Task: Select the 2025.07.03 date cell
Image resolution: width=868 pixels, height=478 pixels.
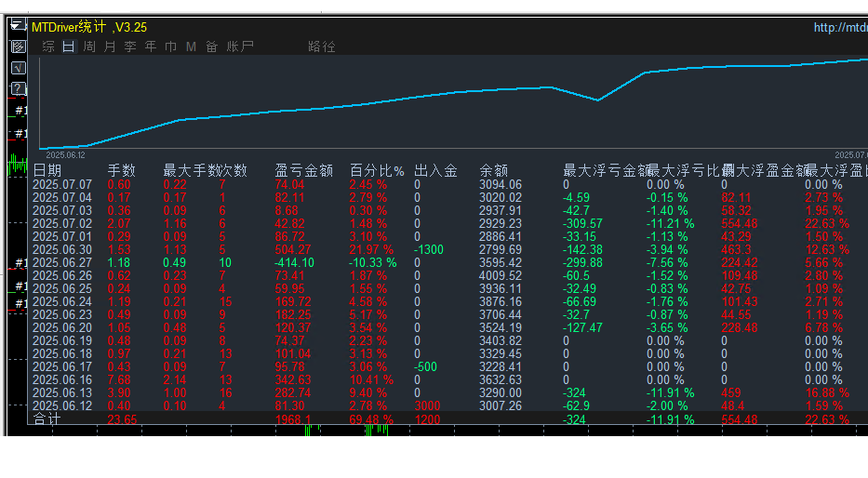Action: pyautogui.click(x=62, y=210)
